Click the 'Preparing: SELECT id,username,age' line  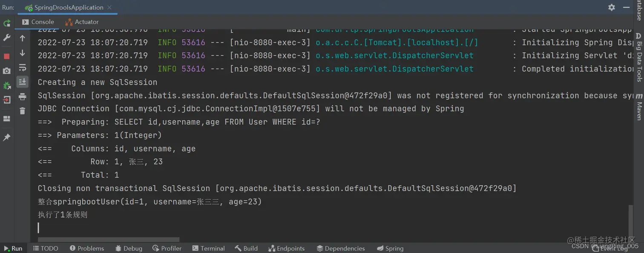(x=179, y=122)
